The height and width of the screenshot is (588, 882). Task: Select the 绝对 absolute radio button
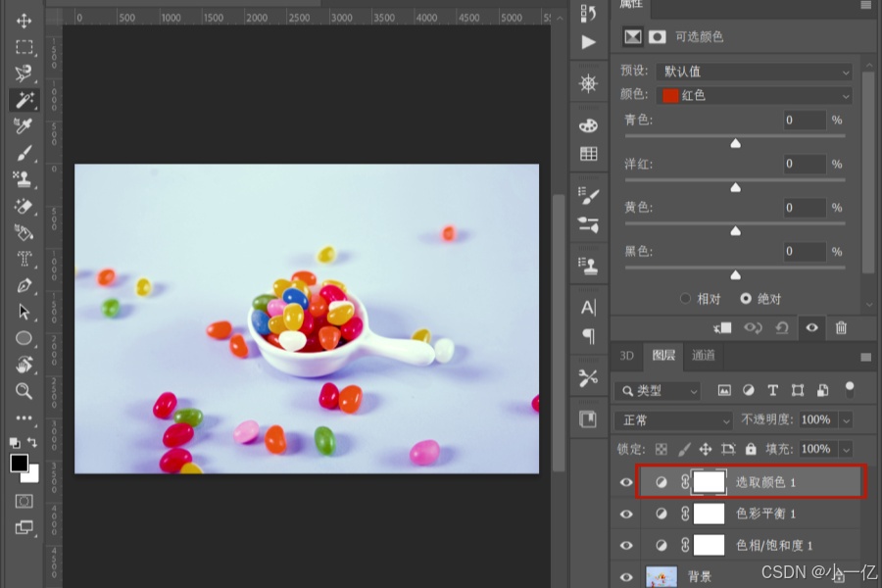pos(746,298)
